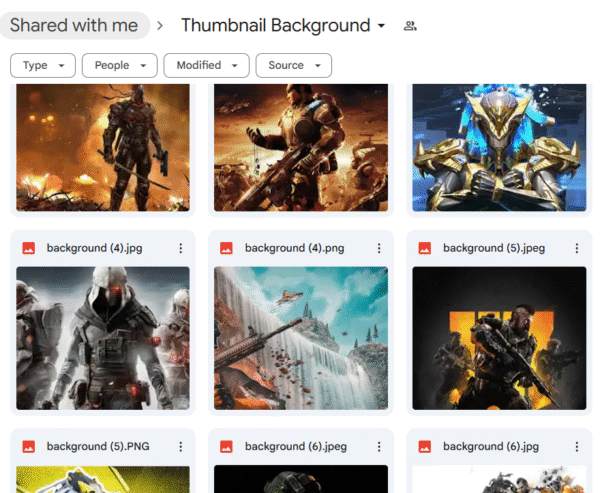Open the dark thumbnail under background (6).jpeg
This screenshot has width=600, height=493.
301,479
